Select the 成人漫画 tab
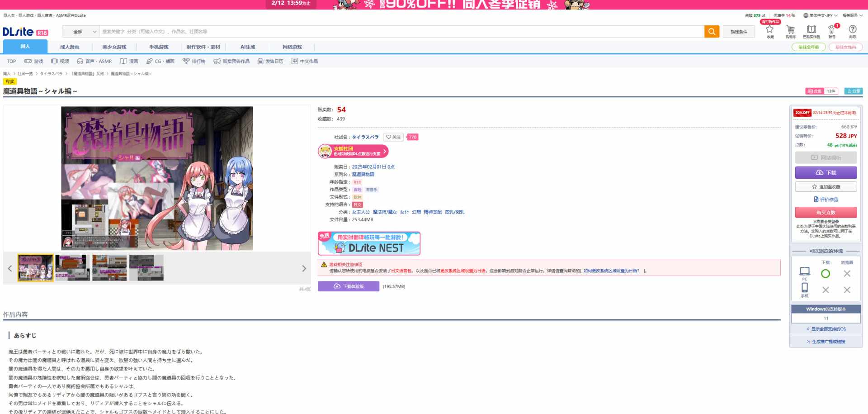The image size is (868, 414). [x=70, y=47]
